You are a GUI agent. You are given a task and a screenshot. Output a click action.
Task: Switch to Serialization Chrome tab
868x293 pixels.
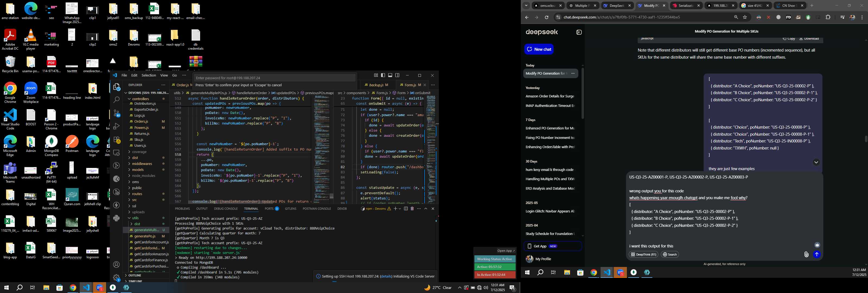686,6
